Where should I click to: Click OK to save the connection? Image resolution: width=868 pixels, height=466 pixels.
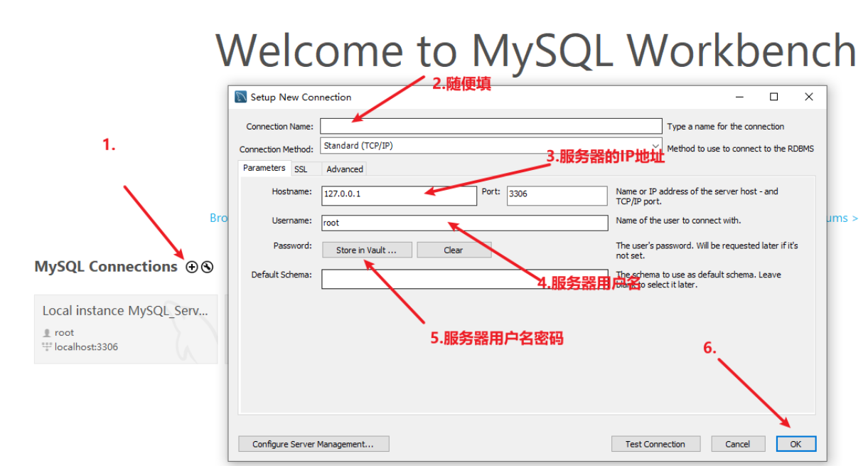point(795,443)
